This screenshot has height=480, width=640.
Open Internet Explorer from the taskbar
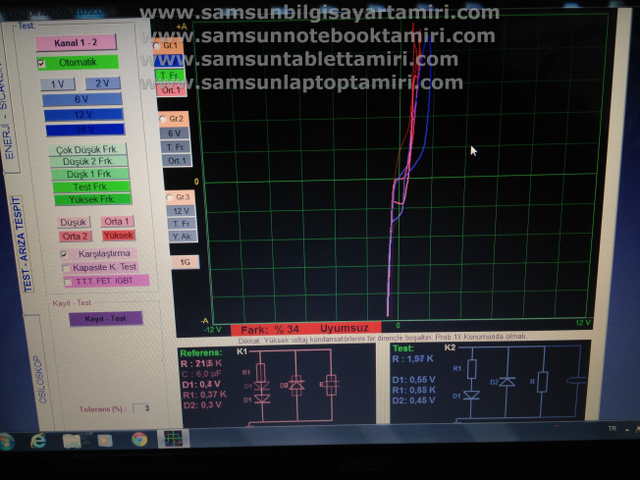point(40,440)
